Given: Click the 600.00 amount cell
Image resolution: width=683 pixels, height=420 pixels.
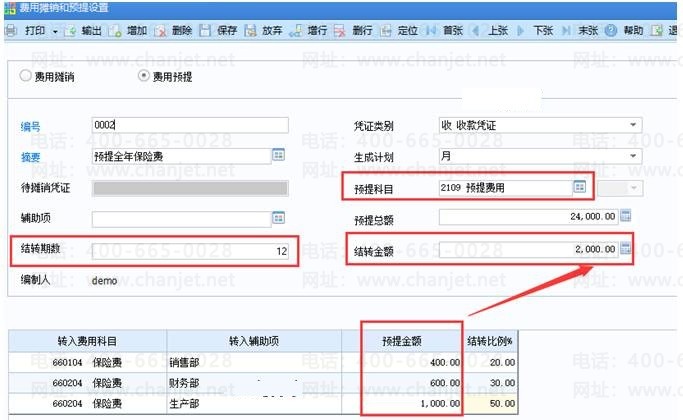Looking at the screenshot, I should (x=402, y=383).
